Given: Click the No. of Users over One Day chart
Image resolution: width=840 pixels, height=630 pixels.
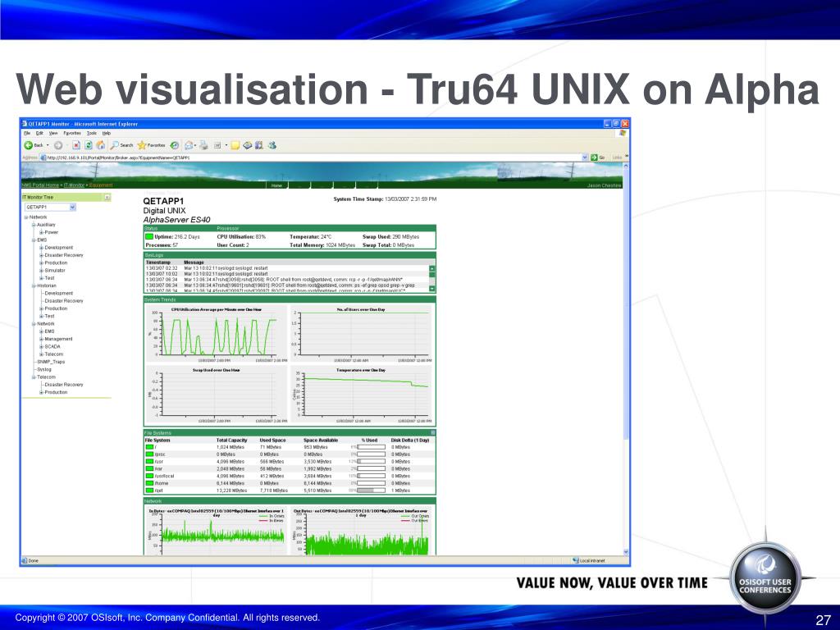Looking at the screenshot, I should (x=362, y=335).
